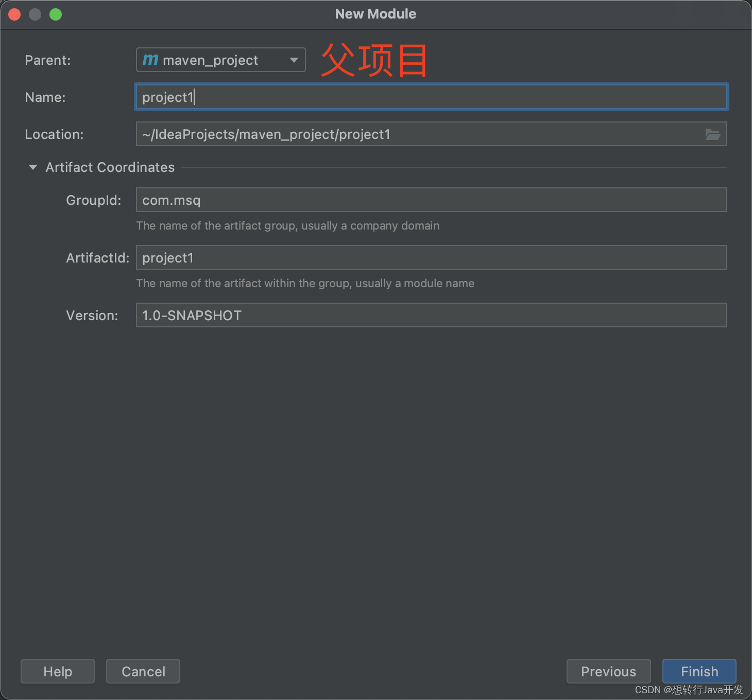Open the Help button

58,671
